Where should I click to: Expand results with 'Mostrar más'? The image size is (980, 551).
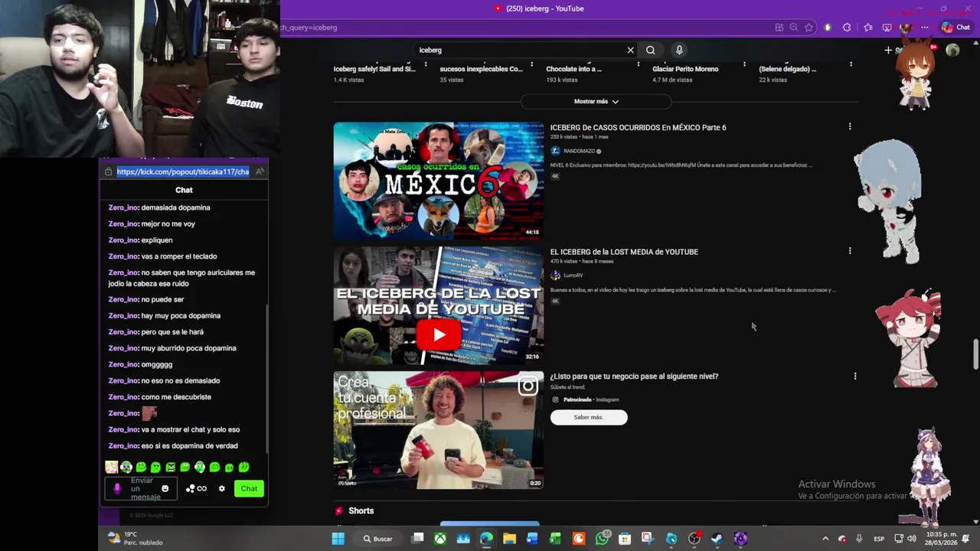coord(596,101)
